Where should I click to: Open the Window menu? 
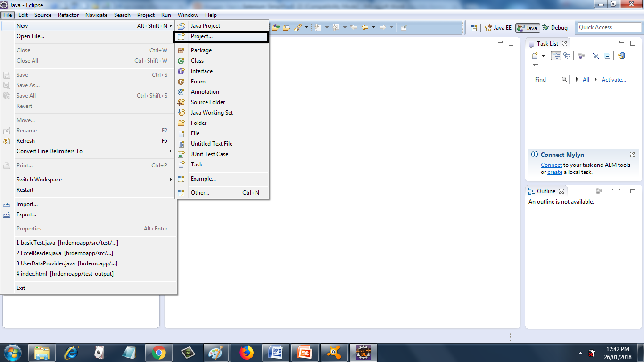tap(188, 15)
